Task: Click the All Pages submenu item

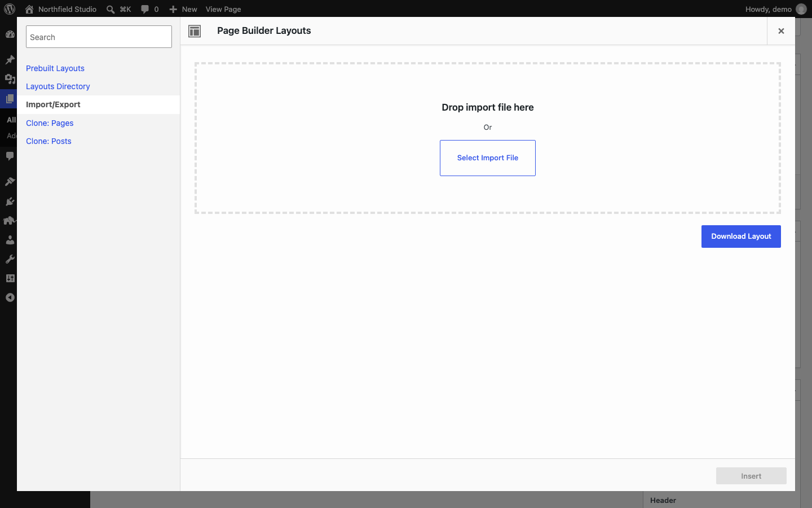Action: click(11, 120)
